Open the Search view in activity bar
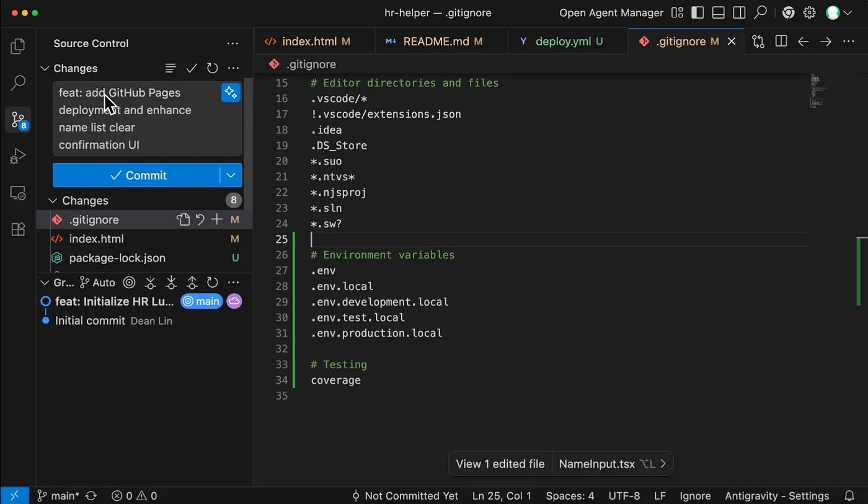This screenshot has height=504, width=868. tap(18, 82)
